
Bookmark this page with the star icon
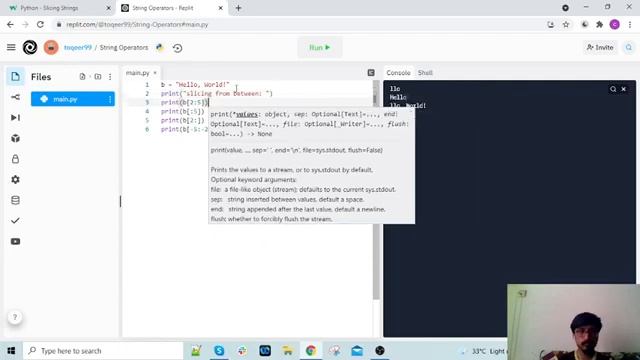coord(566,24)
